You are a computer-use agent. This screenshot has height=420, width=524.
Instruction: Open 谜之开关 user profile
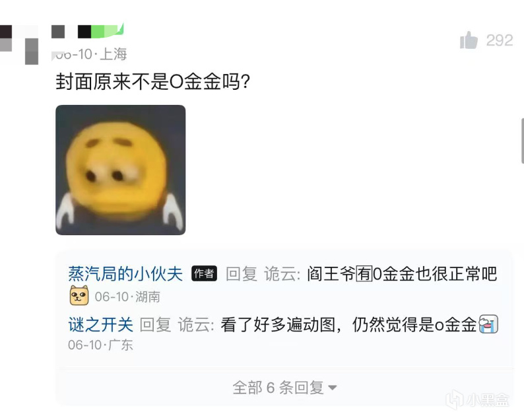tap(100, 324)
